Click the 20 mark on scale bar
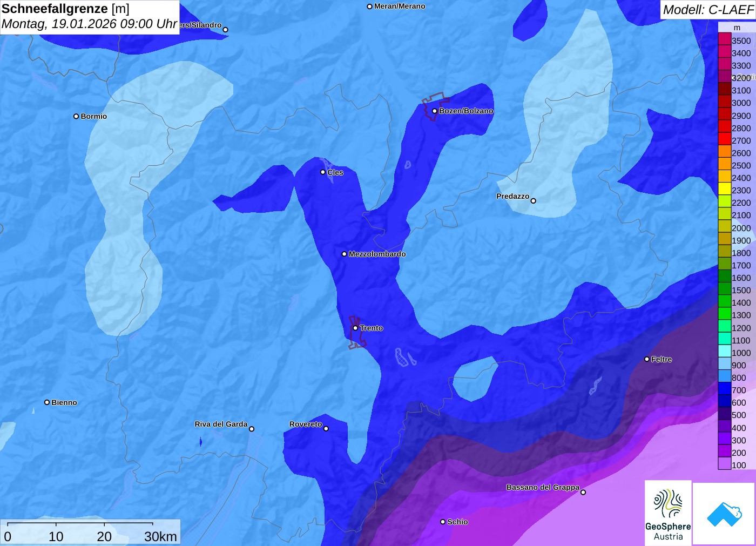The image size is (756, 546). [104, 536]
